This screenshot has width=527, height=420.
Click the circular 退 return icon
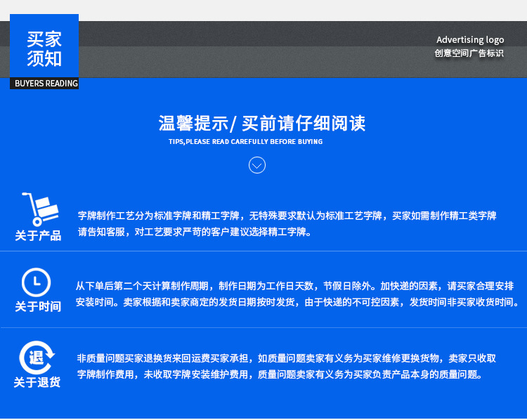(x=37, y=357)
